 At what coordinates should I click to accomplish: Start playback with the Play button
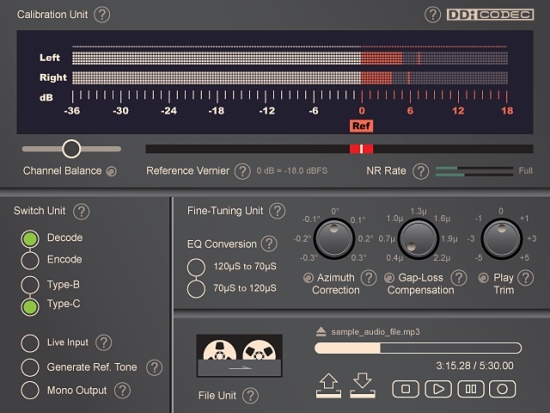tap(438, 389)
